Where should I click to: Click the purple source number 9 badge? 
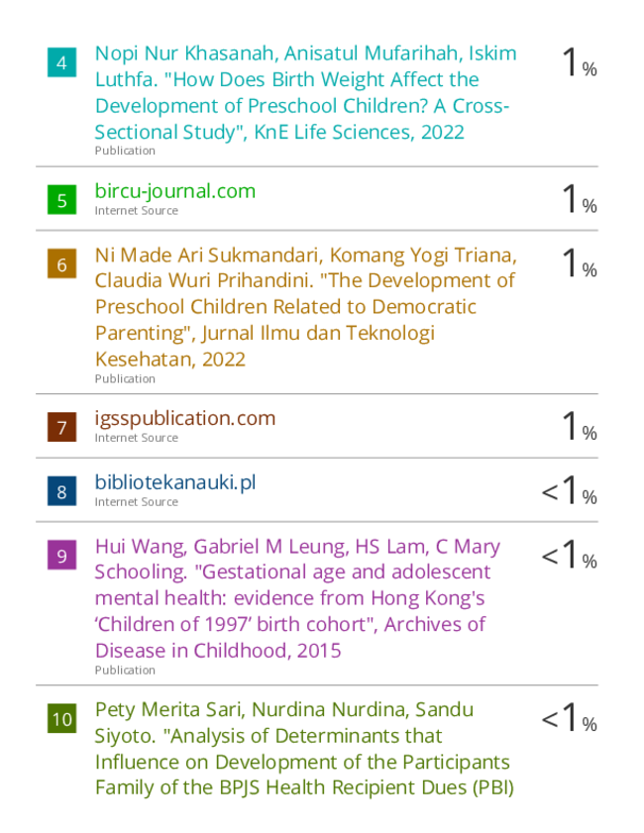61,555
